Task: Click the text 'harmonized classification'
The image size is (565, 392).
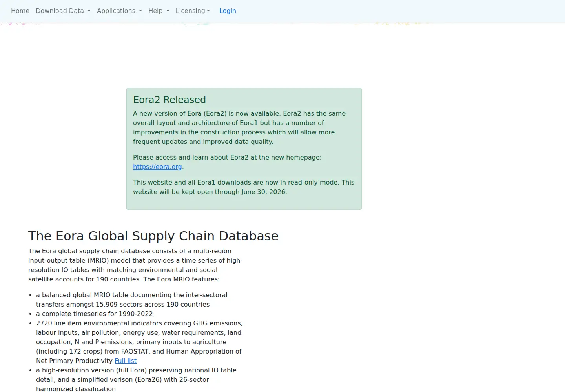Action: (76, 389)
